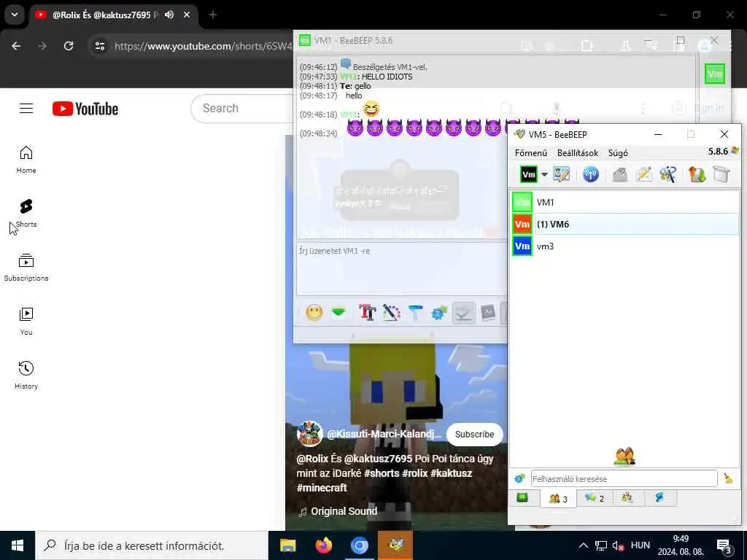Go back in the browser

pyautogui.click(x=16, y=46)
